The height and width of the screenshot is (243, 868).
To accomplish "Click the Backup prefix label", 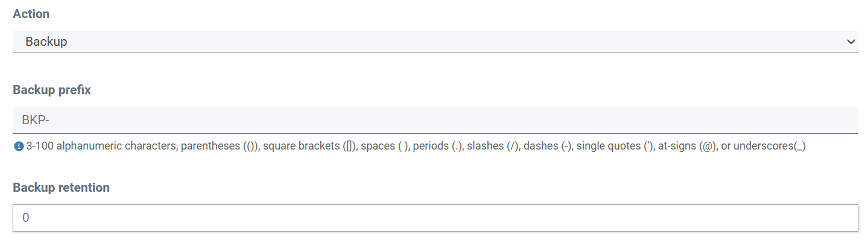I will pyautogui.click(x=52, y=90).
